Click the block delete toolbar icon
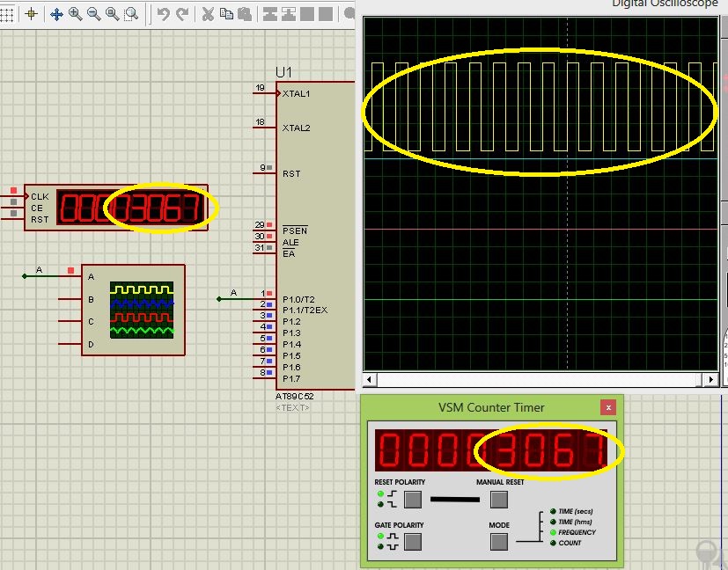 (x=326, y=14)
